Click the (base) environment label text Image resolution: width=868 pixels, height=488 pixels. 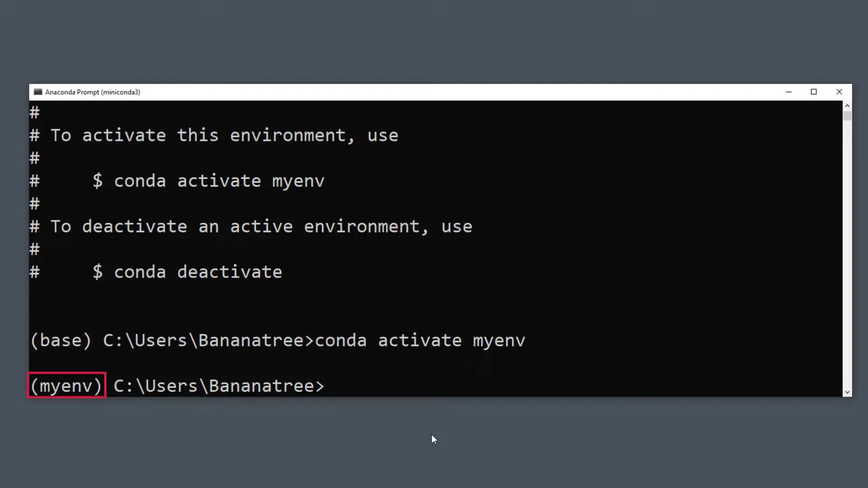tap(60, 340)
